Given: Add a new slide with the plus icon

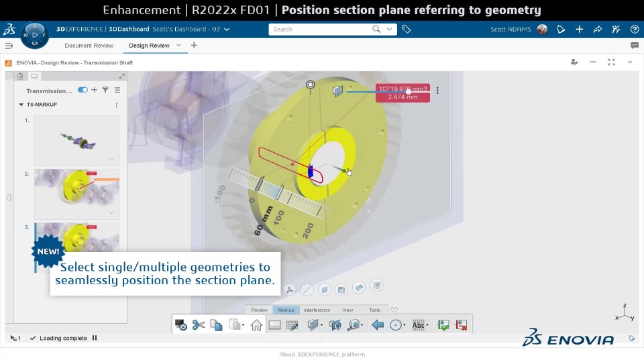Looking at the screenshot, I should [94, 90].
